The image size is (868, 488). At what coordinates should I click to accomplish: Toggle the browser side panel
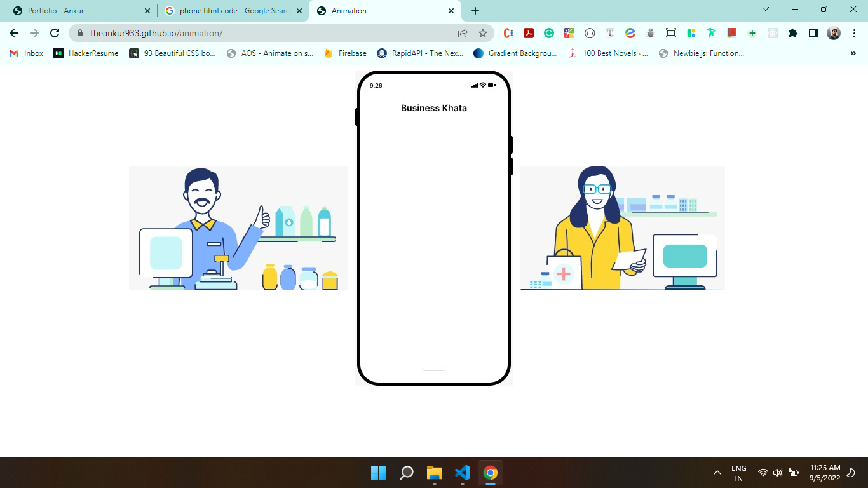pyautogui.click(x=813, y=33)
